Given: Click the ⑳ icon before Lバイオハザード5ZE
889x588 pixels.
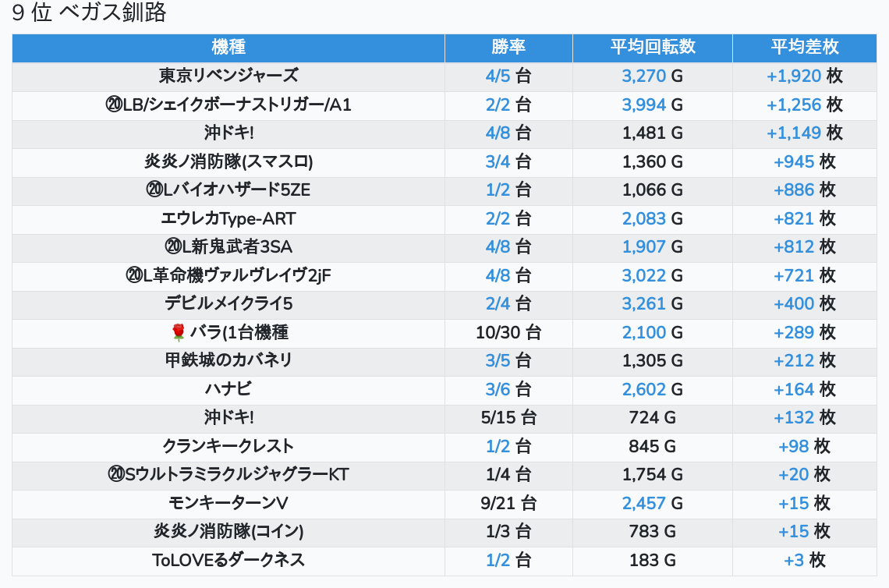Looking at the screenshot, I should click(154, 190).
